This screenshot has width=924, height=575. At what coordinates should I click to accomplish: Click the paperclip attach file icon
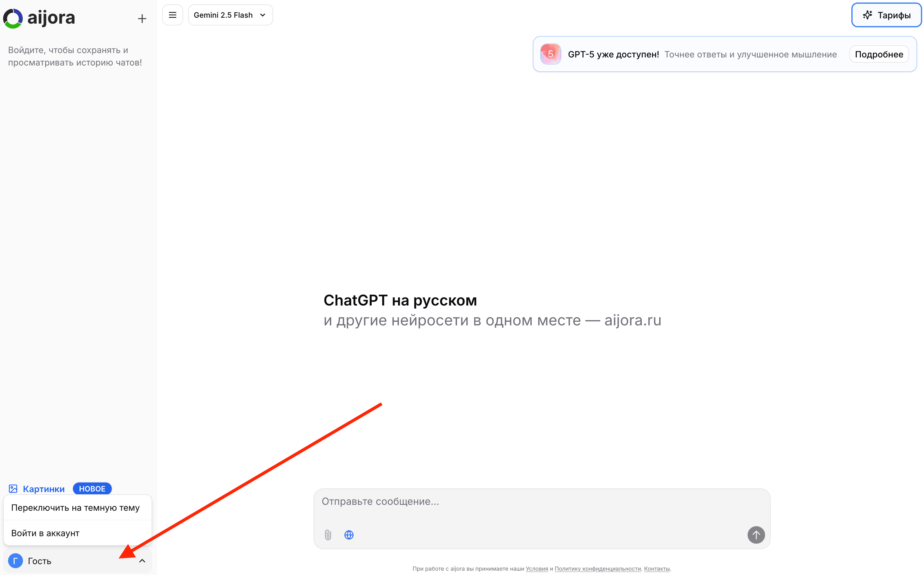(328, 535)
